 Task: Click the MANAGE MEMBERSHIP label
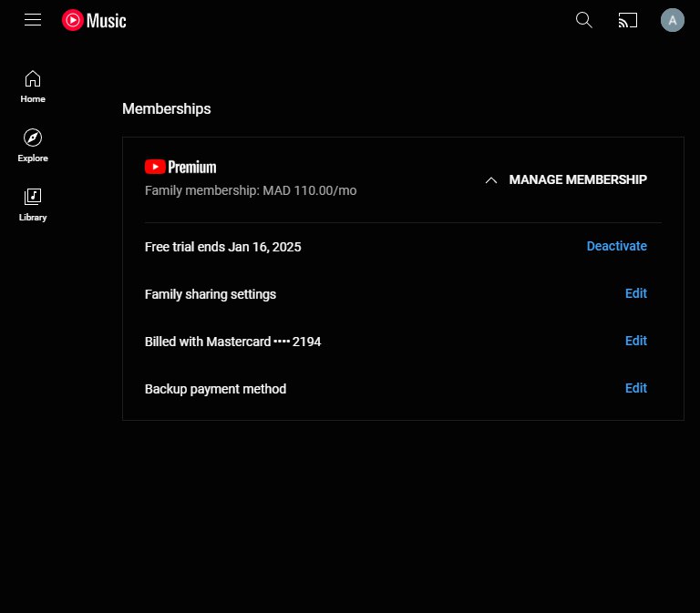(x=578, y=179)
